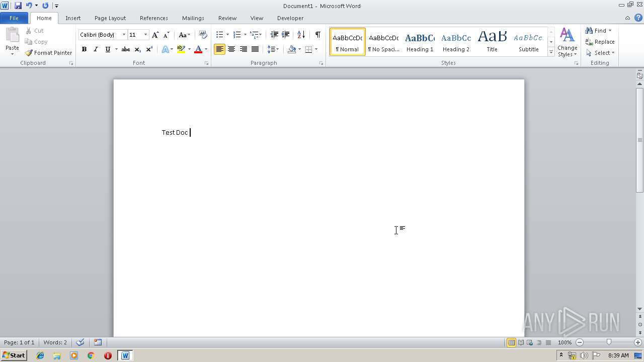Click zoom in plus button
Viewport: 644px width, 362px height.
pos(638,342)
